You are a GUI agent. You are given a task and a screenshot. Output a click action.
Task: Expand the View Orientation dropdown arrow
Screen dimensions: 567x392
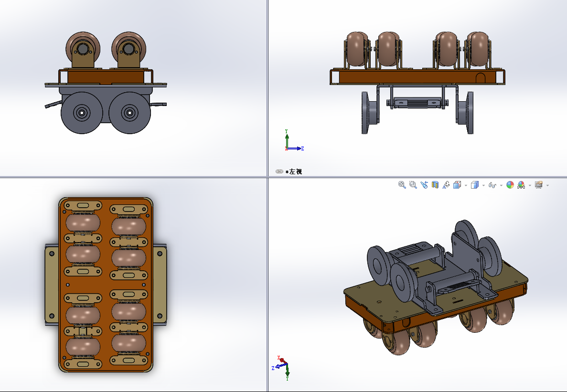(x=466, y=185)
